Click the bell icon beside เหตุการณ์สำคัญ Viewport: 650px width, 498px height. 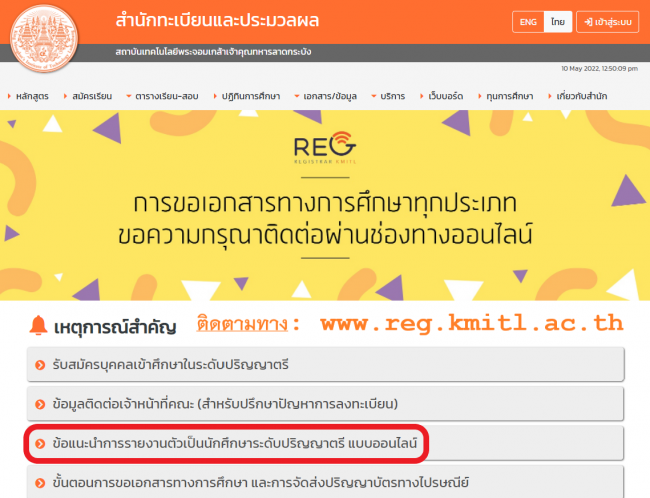(x=39, y=325)
